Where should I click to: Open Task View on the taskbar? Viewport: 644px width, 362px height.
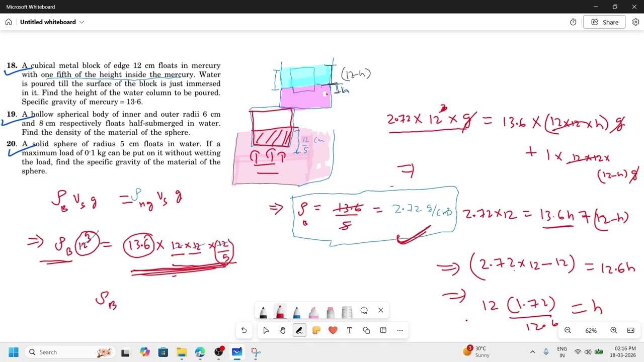[125, 352]
